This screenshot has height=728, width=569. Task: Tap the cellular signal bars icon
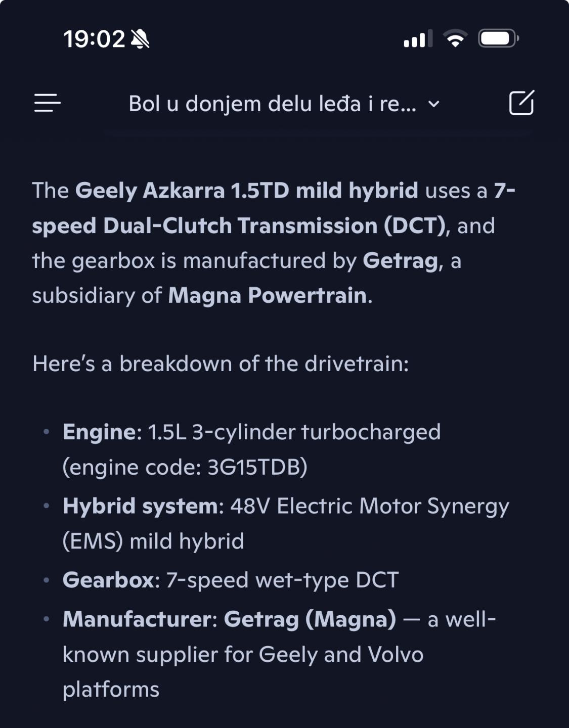(x=418, y=38)
